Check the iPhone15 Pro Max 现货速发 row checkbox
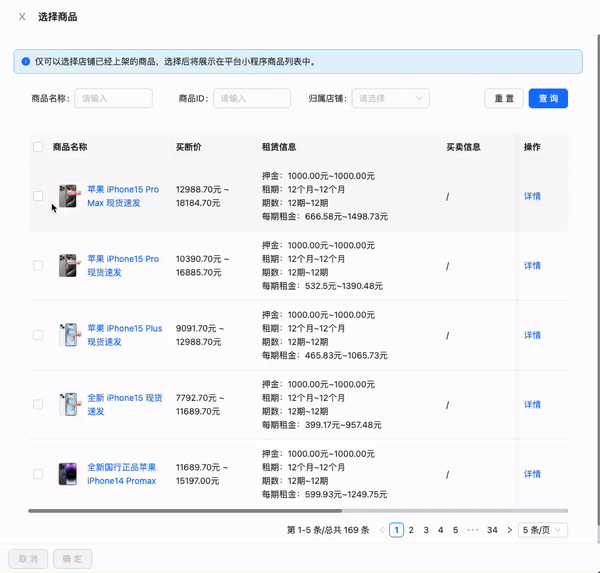Screen dimensions: 600x573 click(x=38, y=196)
